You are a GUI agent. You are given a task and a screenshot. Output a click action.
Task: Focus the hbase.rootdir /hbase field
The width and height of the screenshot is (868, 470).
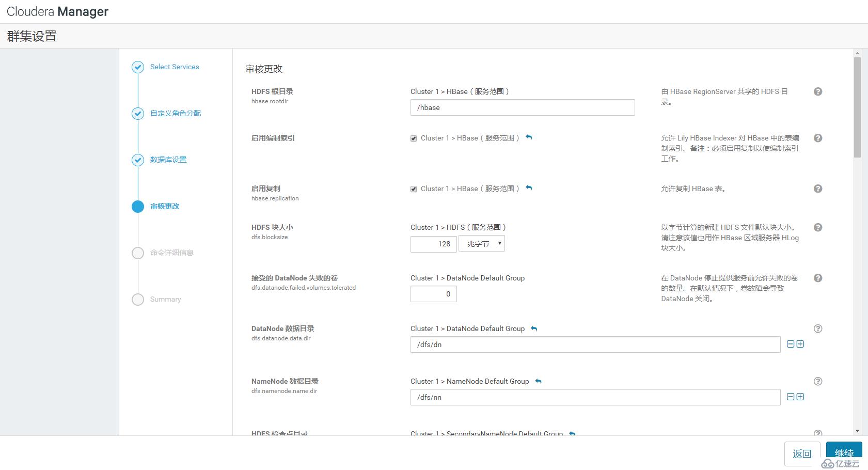tap(523, 107)
